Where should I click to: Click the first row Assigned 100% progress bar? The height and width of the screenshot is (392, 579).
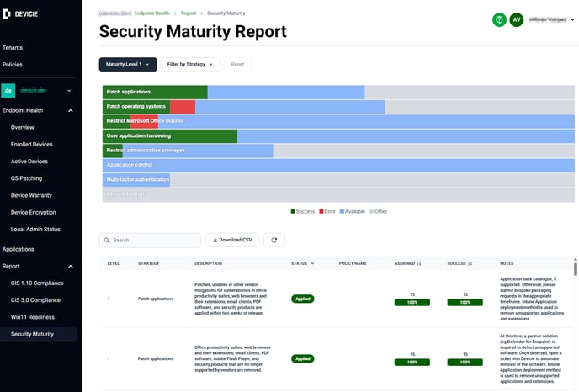tap(412, 303)
